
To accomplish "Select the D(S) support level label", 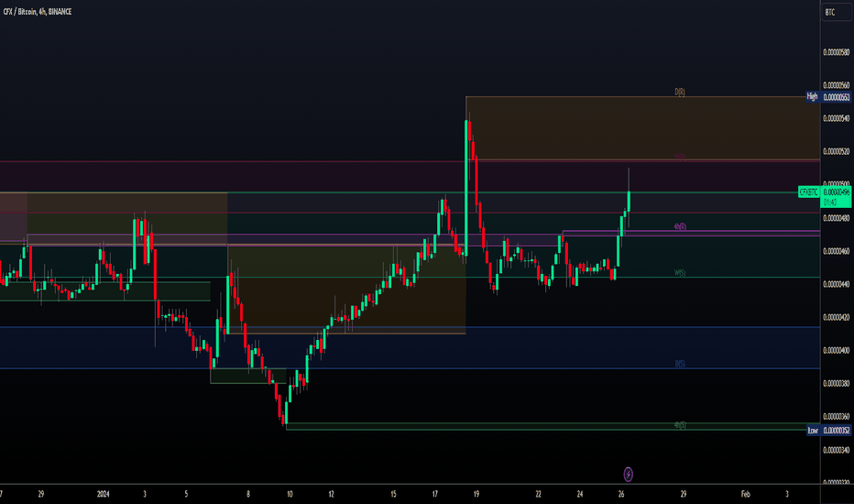I will click(x=680, y=364).
